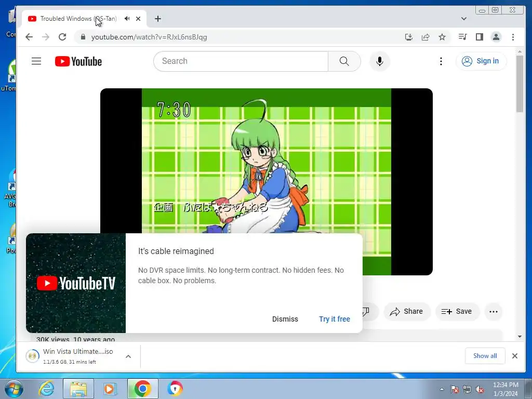Click the browser forward arrow
The width and height of the screenshot is (532, 399).
(46, 37)
